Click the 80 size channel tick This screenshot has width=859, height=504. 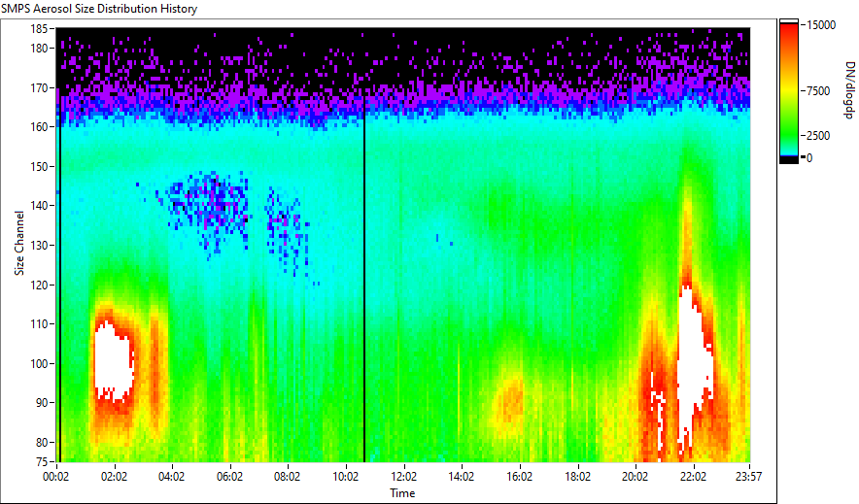click(x=41, y=442)
